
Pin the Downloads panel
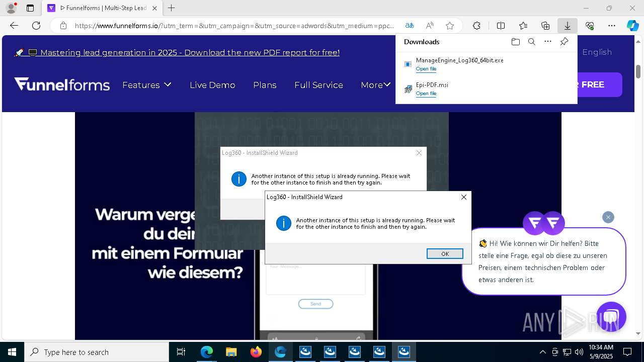pos(565,42)
